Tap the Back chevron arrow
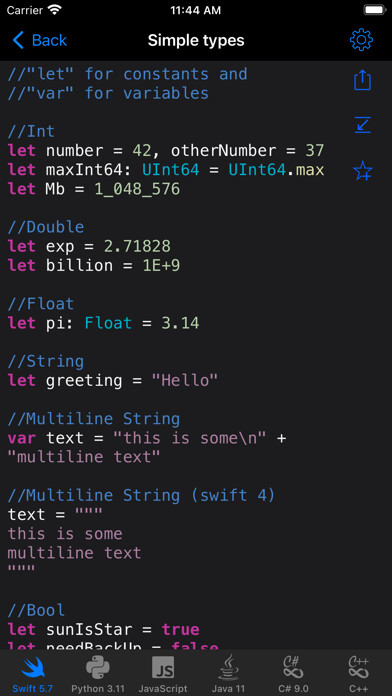 18,40
